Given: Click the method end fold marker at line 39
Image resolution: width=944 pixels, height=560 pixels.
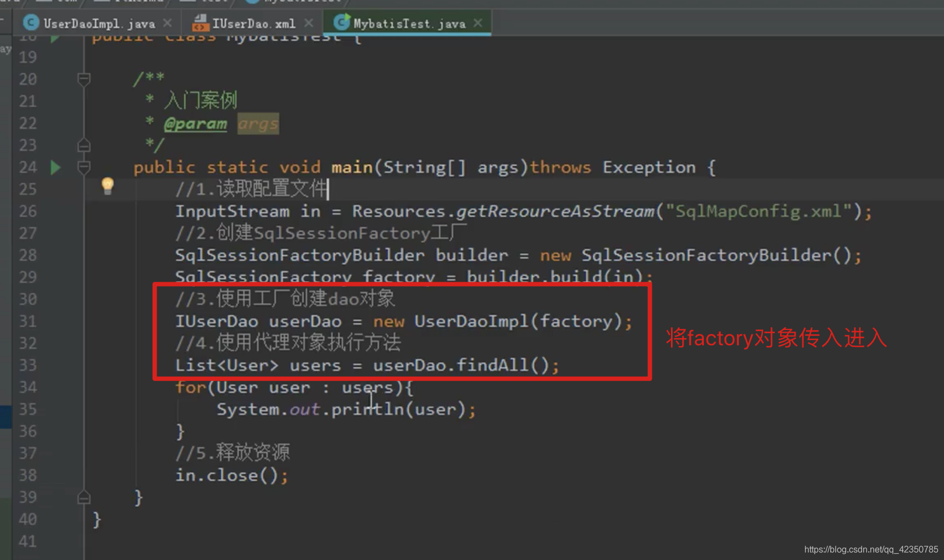Looking at the screenshot, I should pos(84,497).
